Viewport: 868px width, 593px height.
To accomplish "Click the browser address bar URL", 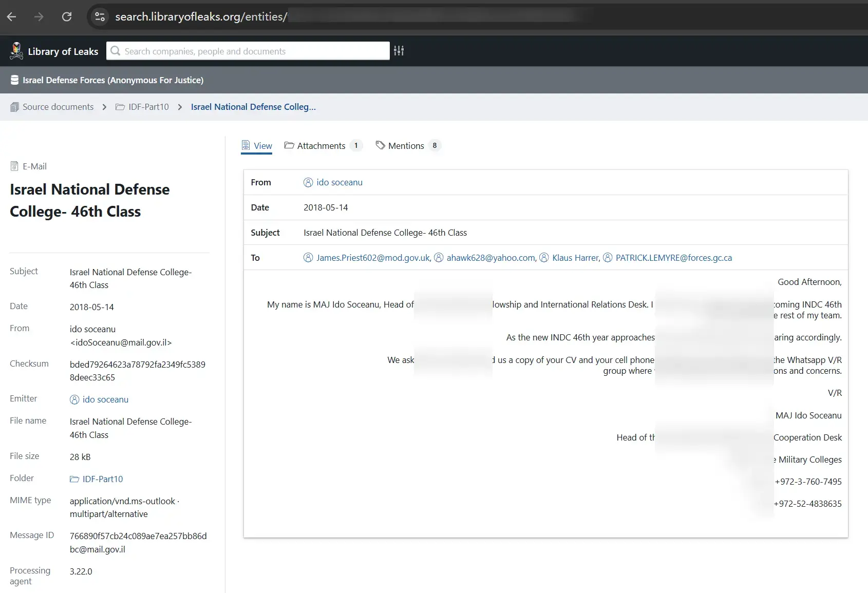I will click(x=201, y=17).
